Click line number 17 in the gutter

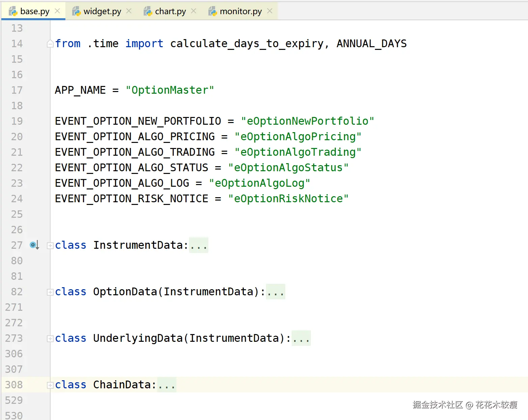tap(17, 90)
